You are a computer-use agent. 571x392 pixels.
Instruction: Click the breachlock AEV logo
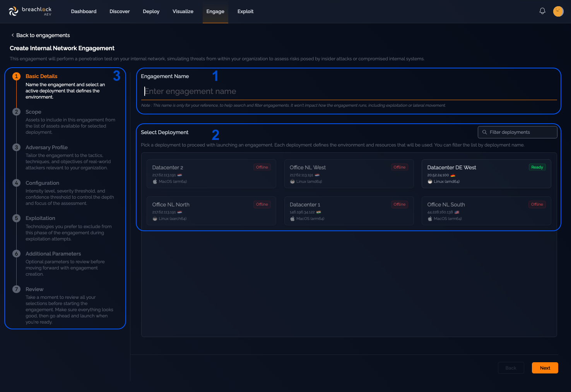point(30,11)
